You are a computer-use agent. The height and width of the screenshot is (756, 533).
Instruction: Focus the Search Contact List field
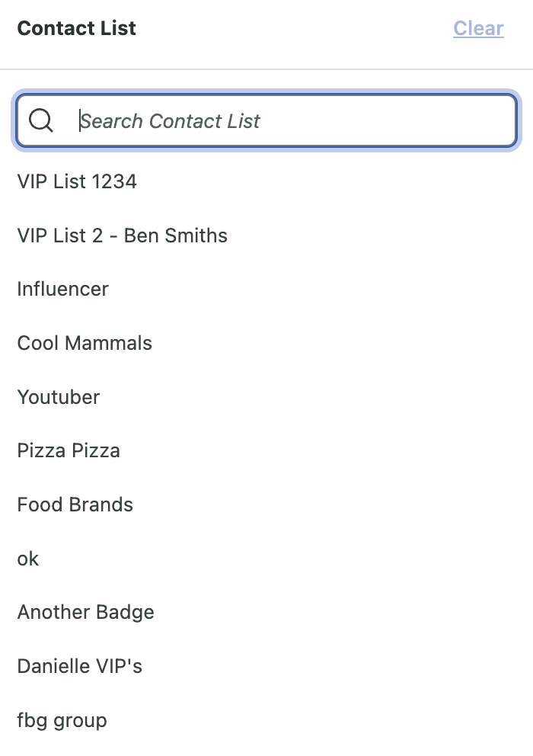click(x=266, y=120)
